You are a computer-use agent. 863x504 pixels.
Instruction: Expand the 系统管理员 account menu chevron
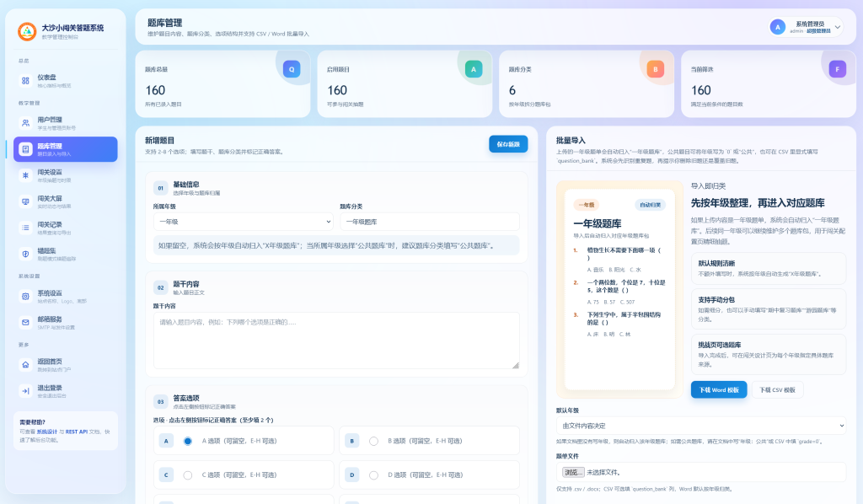(x=837, y=27)
